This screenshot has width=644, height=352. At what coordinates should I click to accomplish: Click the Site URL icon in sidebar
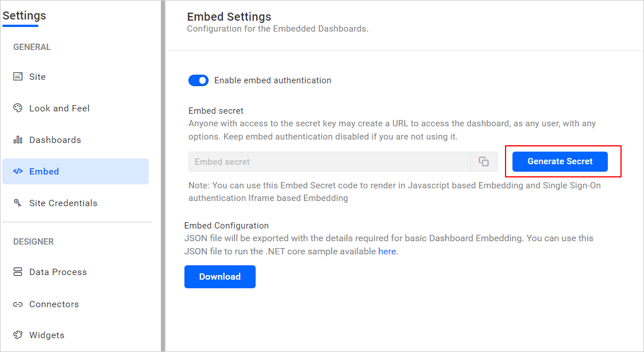click(18, 77)
